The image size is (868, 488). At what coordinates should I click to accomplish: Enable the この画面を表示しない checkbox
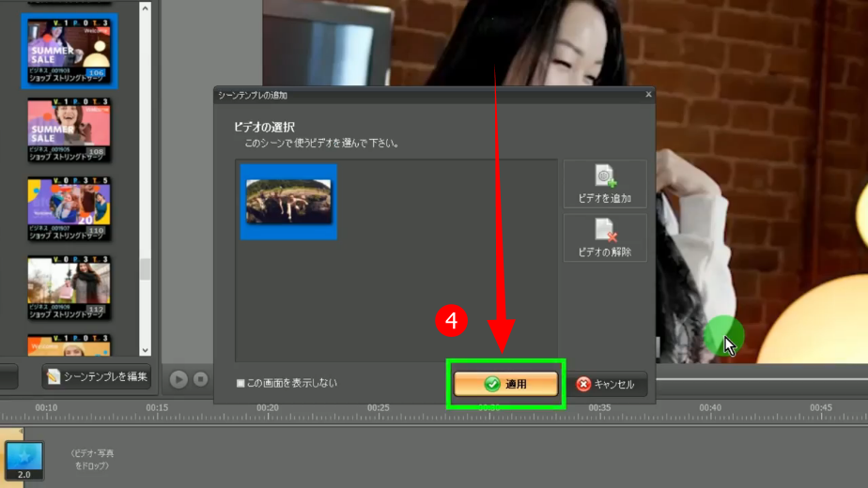[x=240, y=384]
